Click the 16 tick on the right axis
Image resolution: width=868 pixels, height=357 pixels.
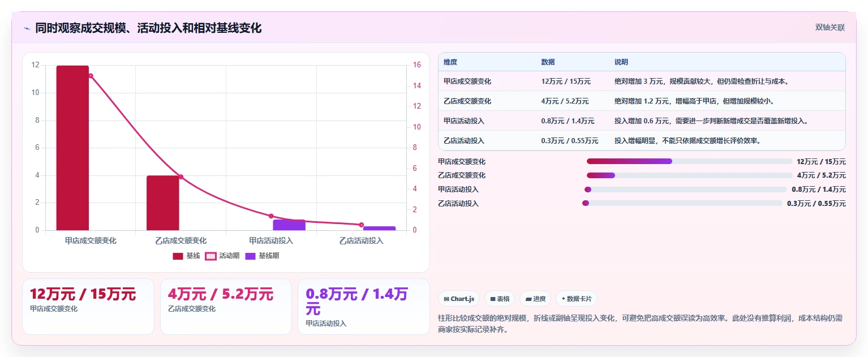tap(417, 65)
